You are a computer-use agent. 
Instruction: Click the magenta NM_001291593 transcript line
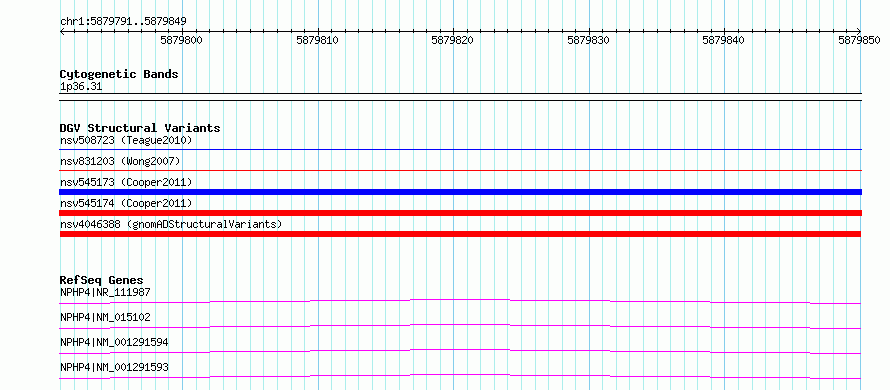coord(460,376)
